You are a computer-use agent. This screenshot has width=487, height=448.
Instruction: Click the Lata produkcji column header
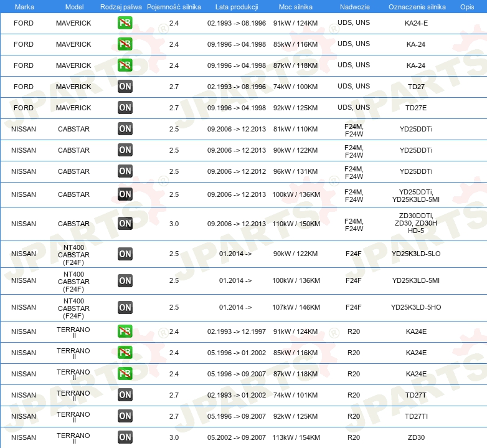point(237,7)
